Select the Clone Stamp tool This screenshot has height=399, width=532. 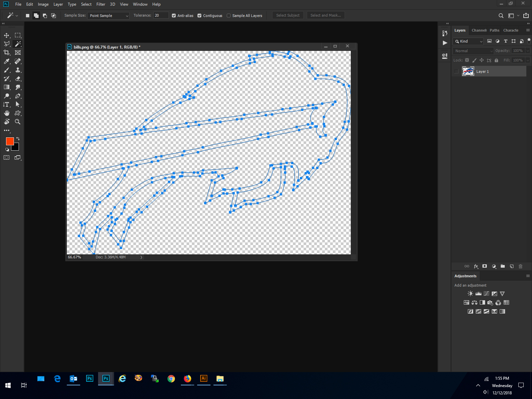(18, 70)
